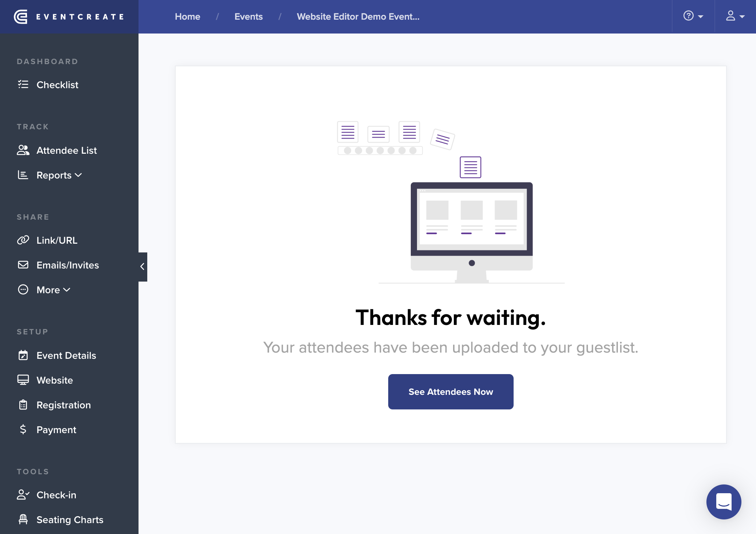Open Website Editor Demo Event breadcrumb
Screen dimensions: 756x534
click(x=358, y=17)
